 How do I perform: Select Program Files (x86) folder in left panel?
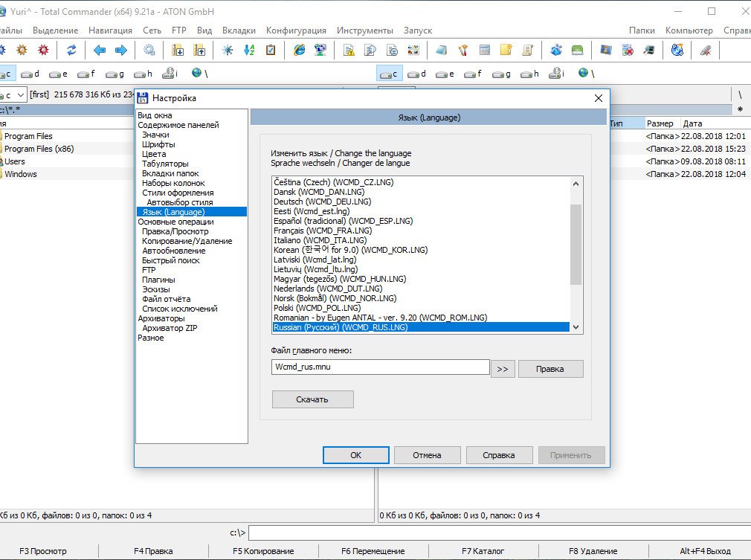coord(39,149)
